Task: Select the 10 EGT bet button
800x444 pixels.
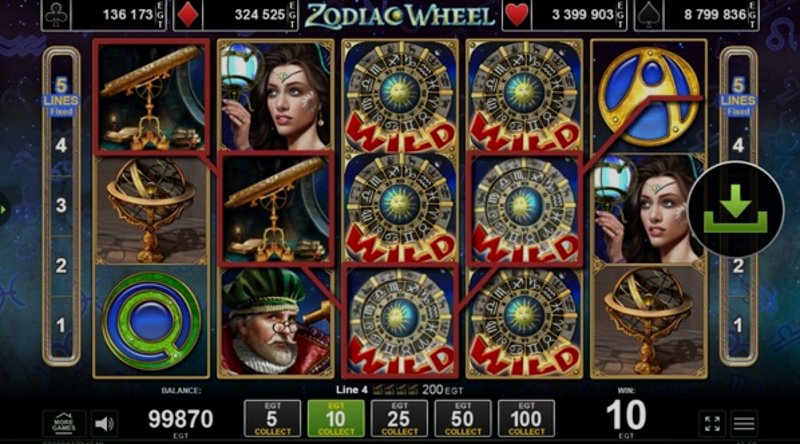Action: 336,418
